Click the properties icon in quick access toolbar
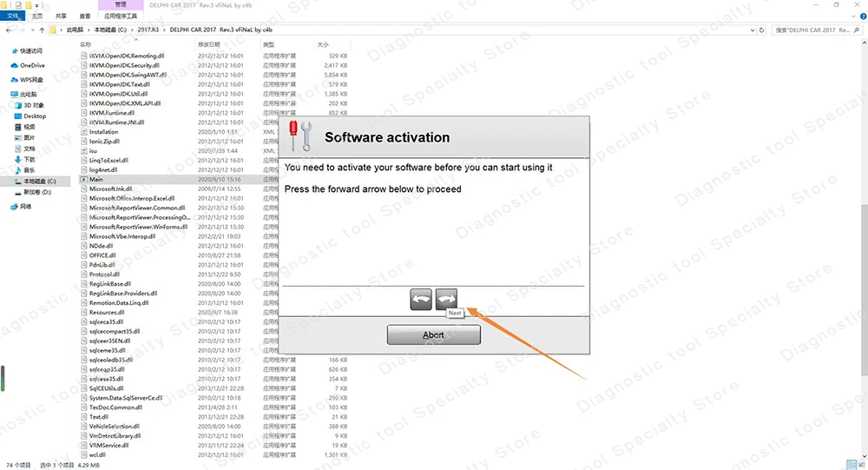 click(x=18, y=5)
